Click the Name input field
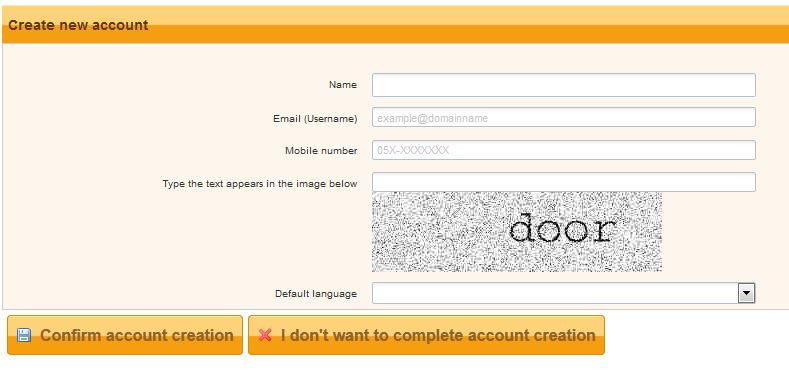Image resolution: width=789 pixels, height=370 pixels. click(564, 85)
